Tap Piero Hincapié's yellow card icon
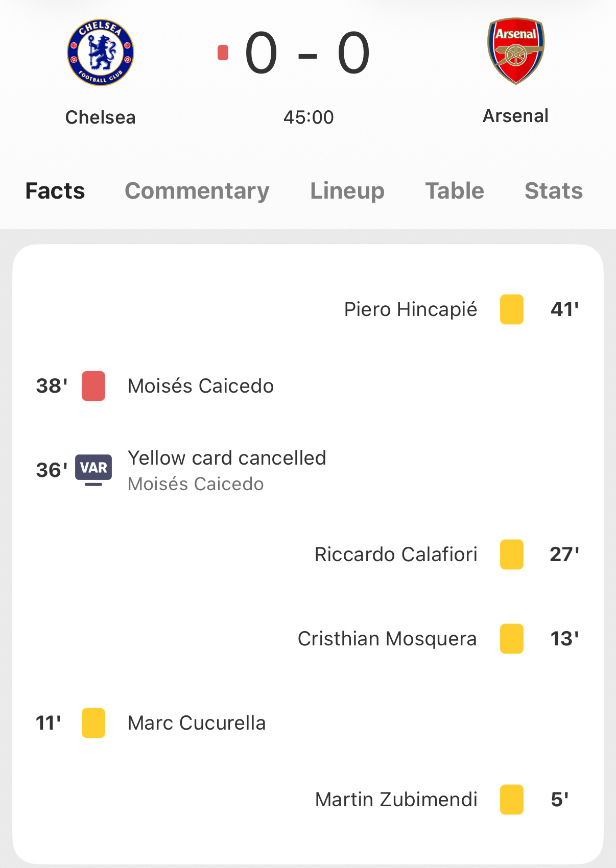 [512, 309]
